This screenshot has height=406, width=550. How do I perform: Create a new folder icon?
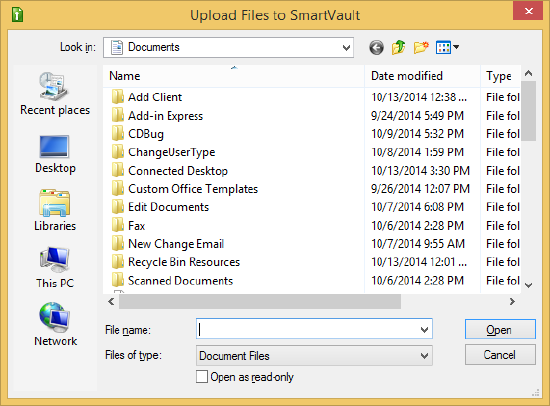point(421,47)
